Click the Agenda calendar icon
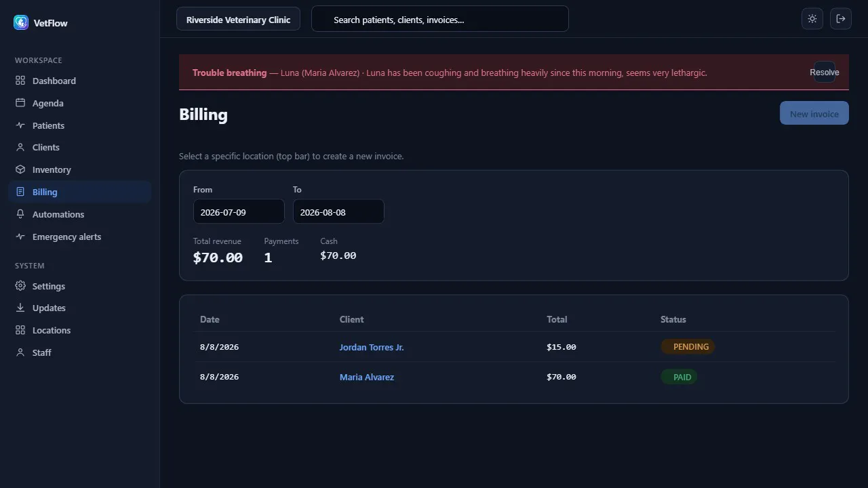The height and width of the screenshot is (488, 868). coord(20,103)
